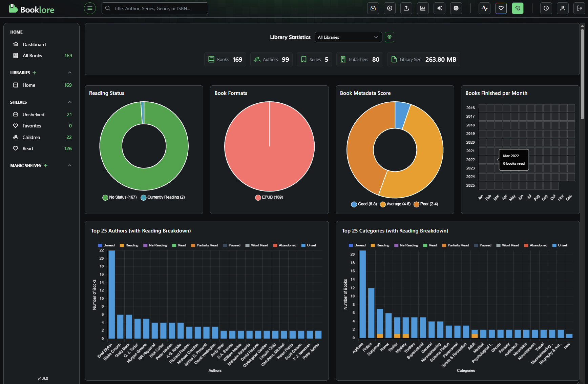Toggle the sidebar with the hamburger menu icon
588x384 pixels.
(x=90, y=8)
